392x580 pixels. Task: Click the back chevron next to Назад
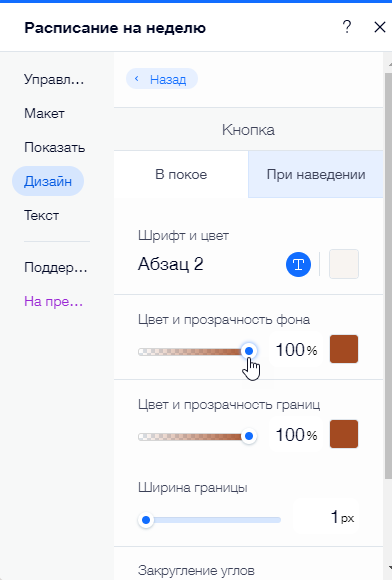136,79
